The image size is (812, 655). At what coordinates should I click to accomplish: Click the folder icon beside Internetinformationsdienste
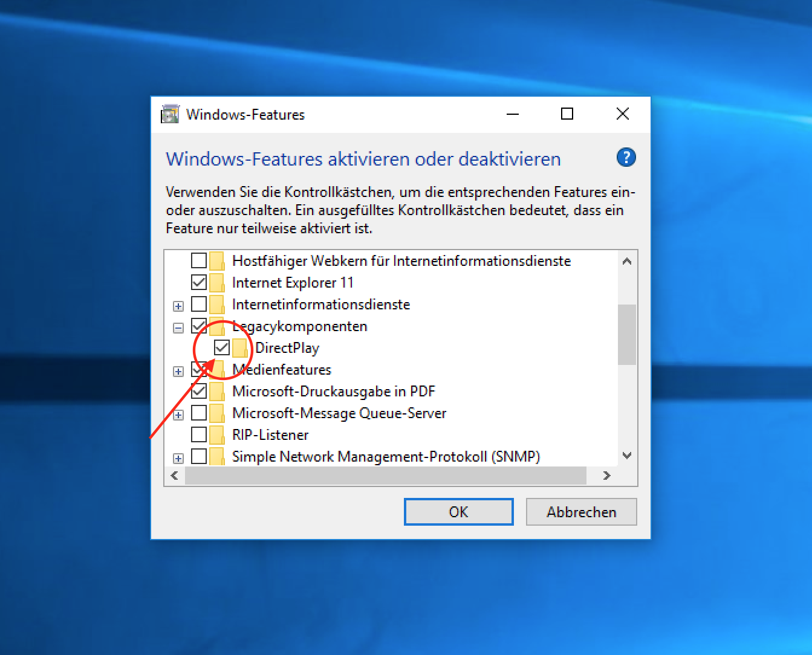point(216,304)
